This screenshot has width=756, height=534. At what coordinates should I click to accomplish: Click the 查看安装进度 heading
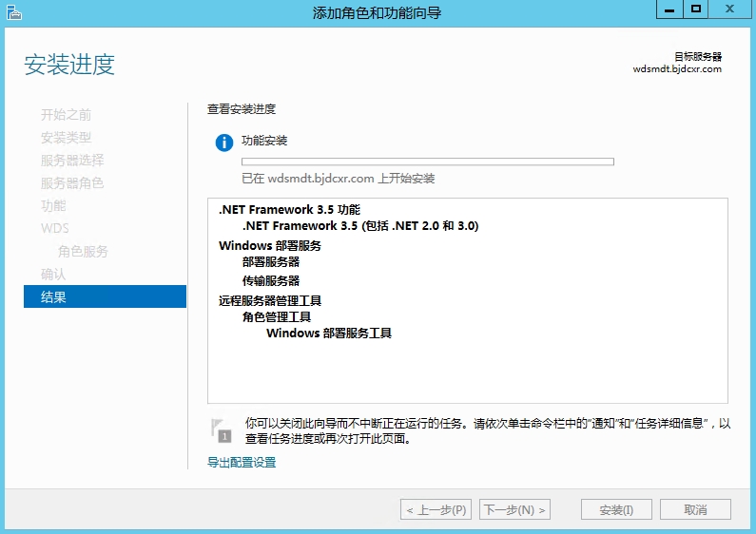242,109
